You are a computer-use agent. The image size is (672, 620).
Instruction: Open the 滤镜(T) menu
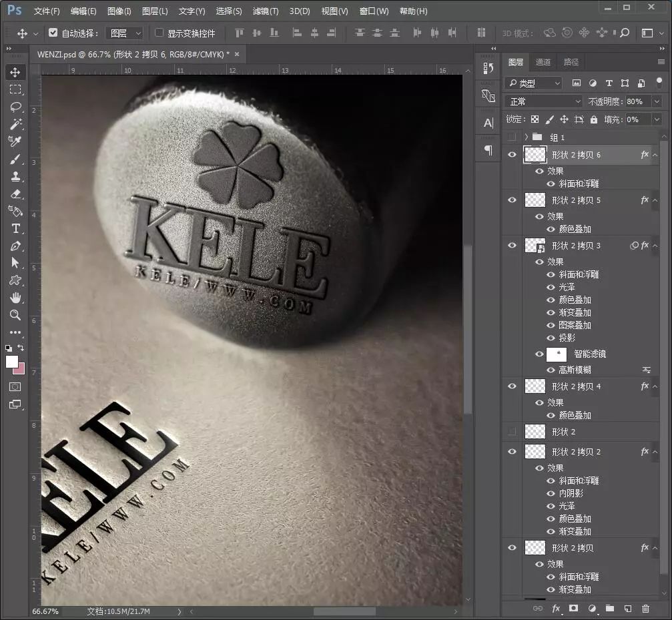[x=266, y=11]
